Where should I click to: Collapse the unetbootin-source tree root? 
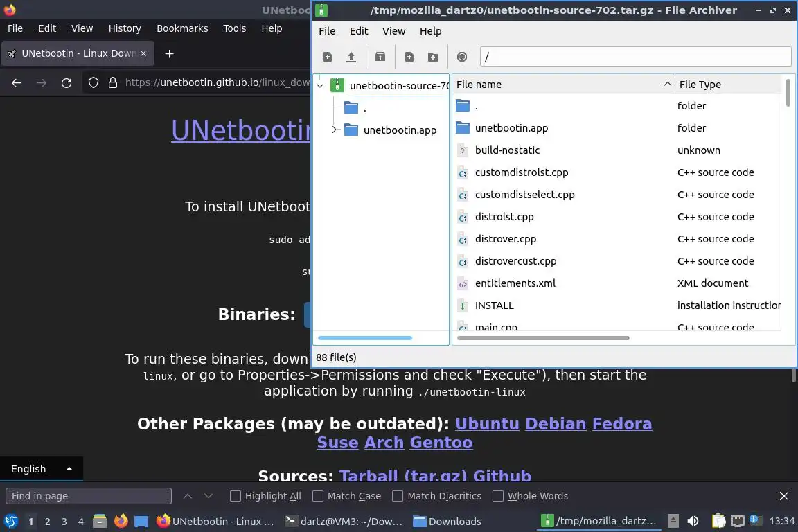(320, 85)
